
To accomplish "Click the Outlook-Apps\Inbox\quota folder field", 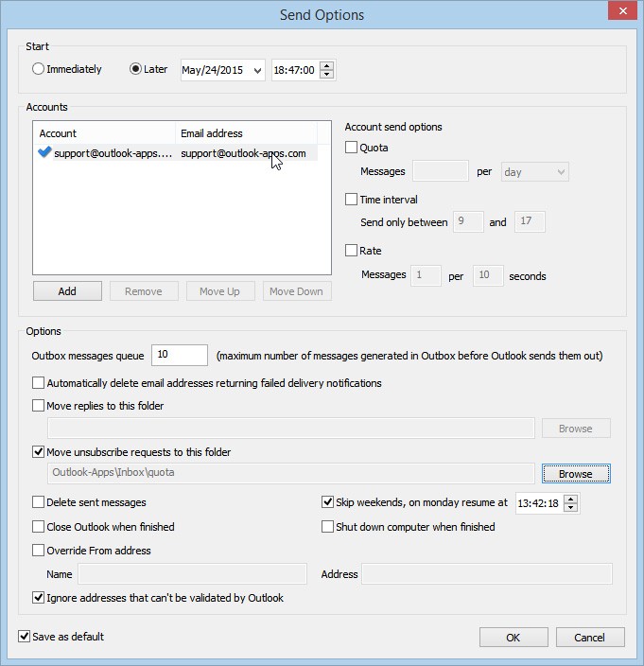I will click(x=291, y=473).
